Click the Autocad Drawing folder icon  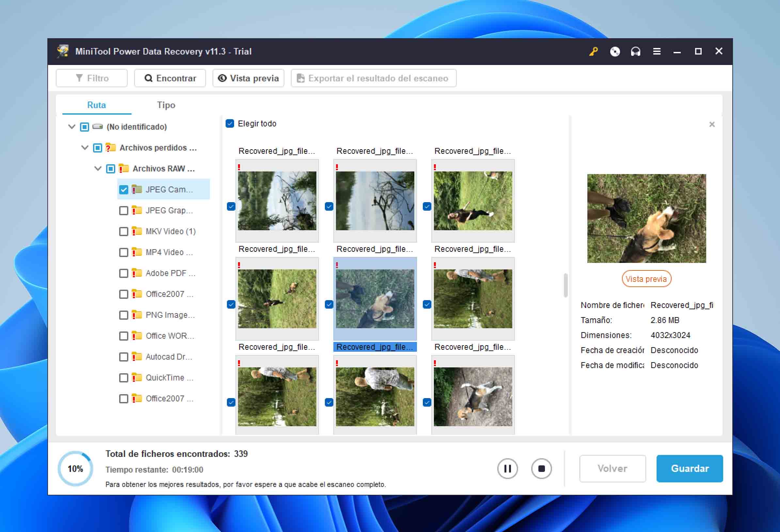point(136,357)
